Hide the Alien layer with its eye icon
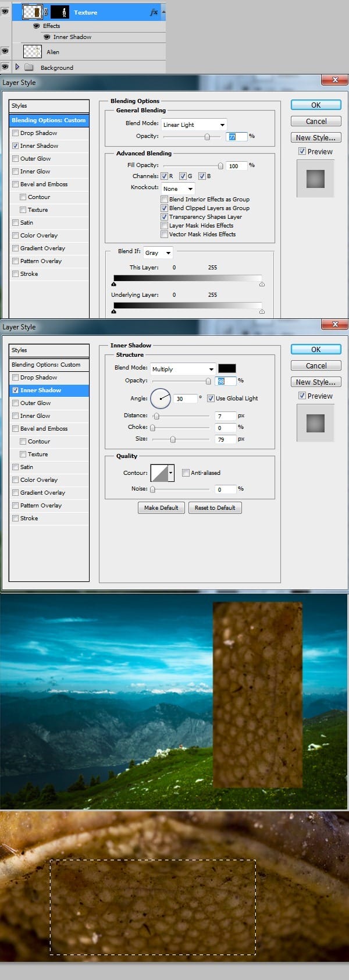The height and width of the screenshot is (980, 349). pyautogui.click(x=5, y=52)
